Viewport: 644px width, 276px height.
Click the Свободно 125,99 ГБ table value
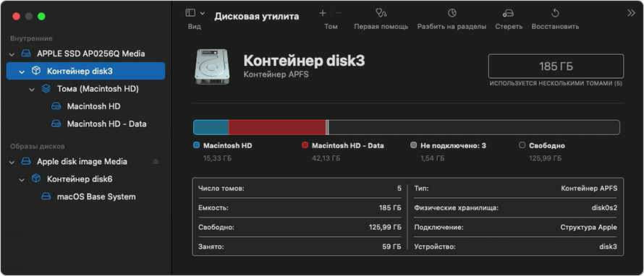[x=385, y=227]
